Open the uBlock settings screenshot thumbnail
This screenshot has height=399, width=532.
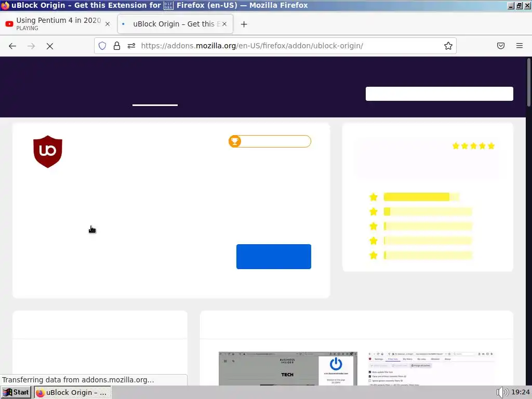[x=431, y=368]
